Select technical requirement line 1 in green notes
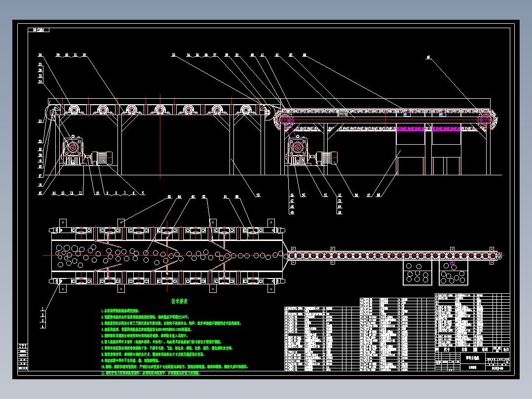 click(x=120, y=311)
